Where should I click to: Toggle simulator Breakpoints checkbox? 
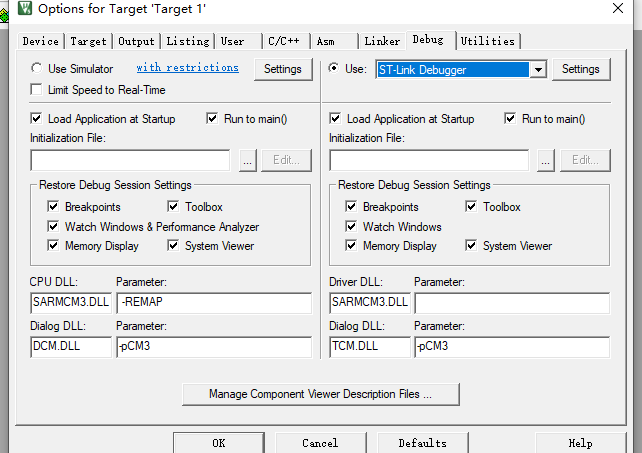pos(53,206)
